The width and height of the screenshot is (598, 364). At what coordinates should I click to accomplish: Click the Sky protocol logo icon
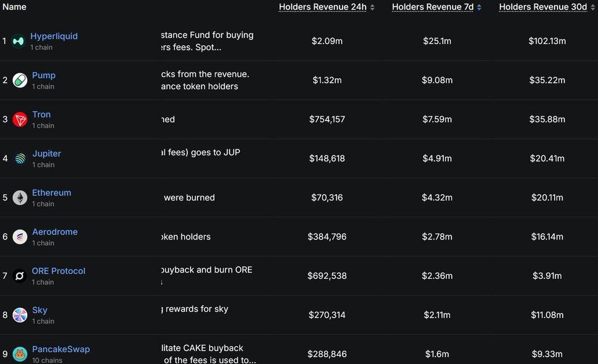pos(20,315)
